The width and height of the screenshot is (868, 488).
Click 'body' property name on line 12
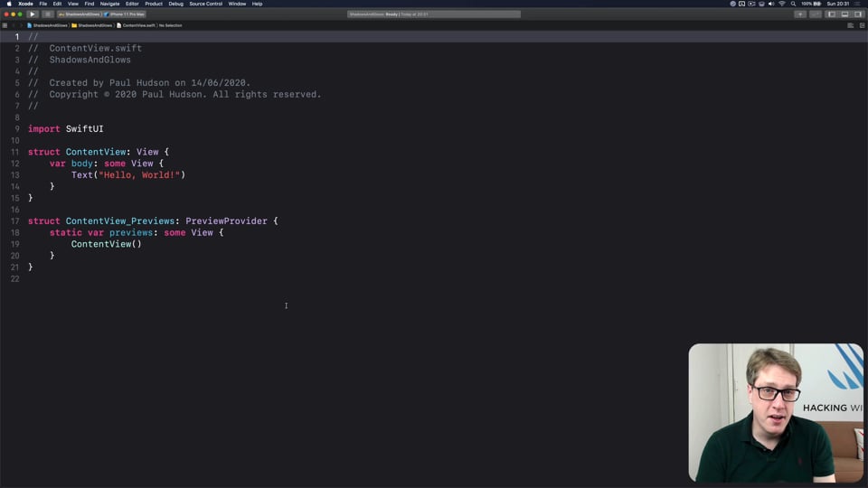[x=82, y=164]
